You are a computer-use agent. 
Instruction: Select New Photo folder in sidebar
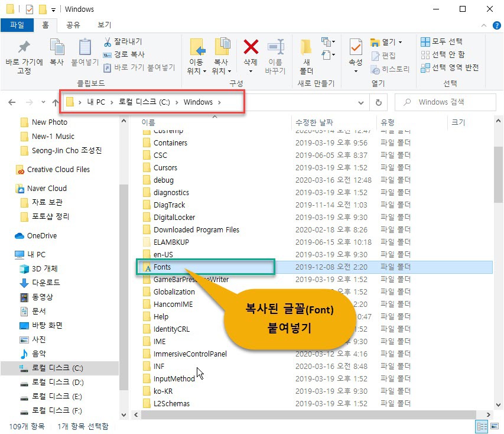point(50,122)
